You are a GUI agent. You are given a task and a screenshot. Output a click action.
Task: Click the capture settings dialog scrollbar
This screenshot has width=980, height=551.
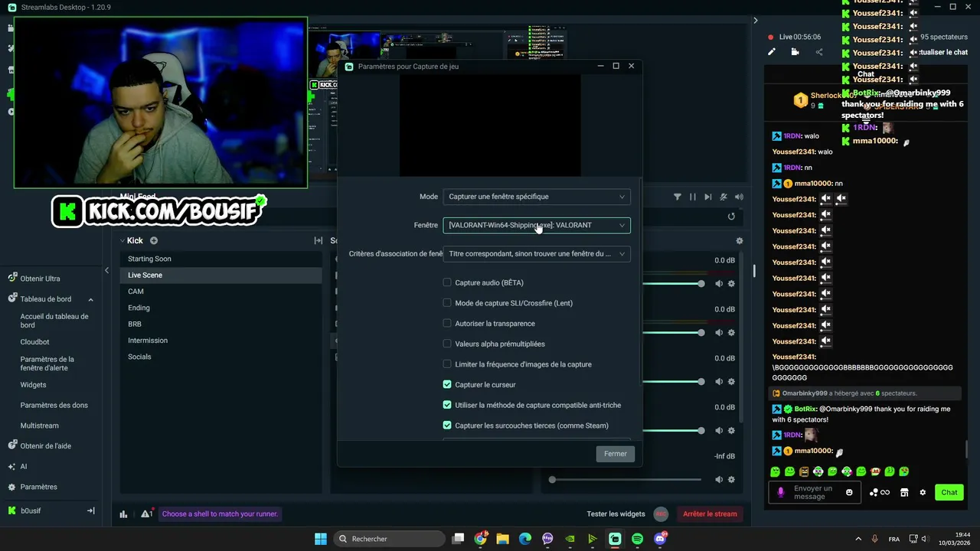[x=642, y=283]
